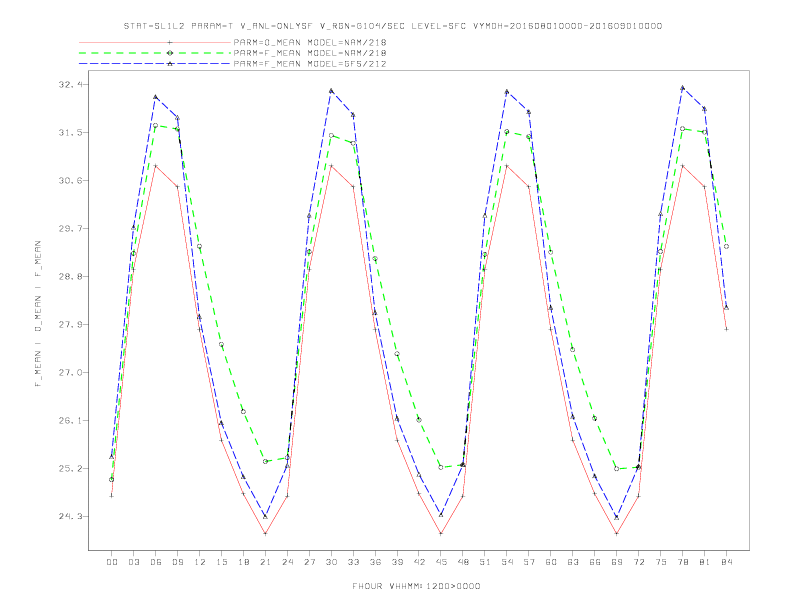792x612 pixels.
Task: Click x-axis tick label 21
Action: point(265,562)
